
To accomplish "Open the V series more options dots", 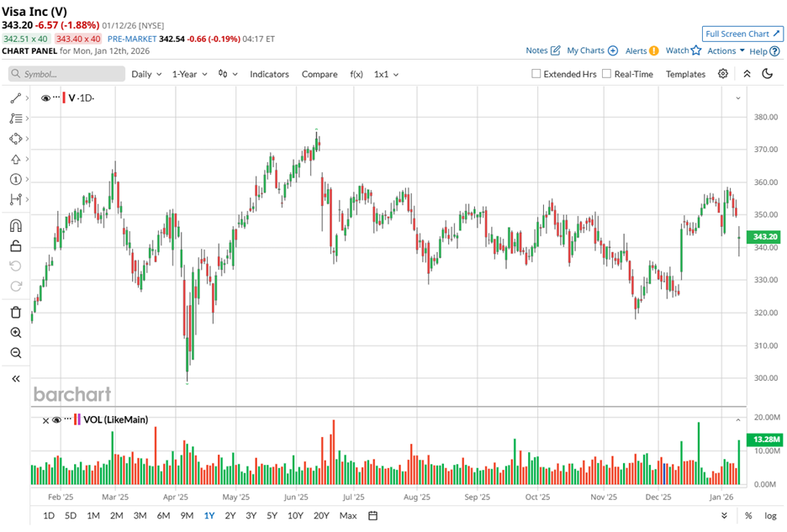I will point(56,97).
